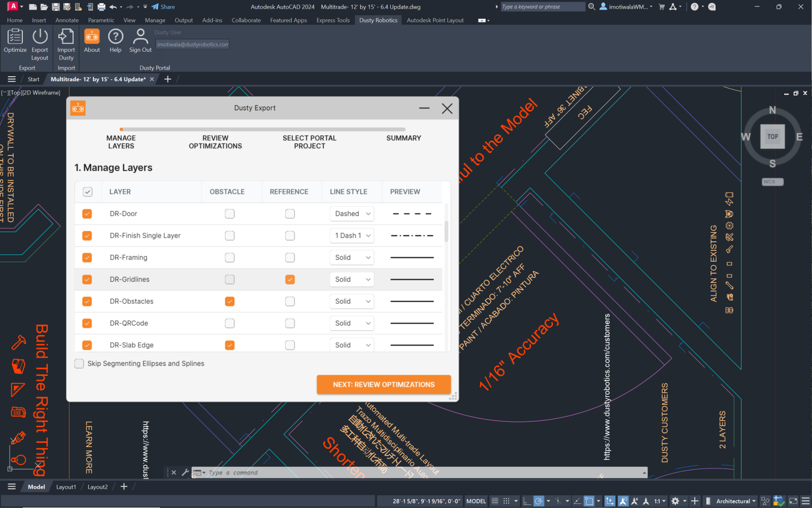The height and width of the screenshot is (508, 812).
Task: Open the DR-Door line style dropdown
Action: pos(352,213)
